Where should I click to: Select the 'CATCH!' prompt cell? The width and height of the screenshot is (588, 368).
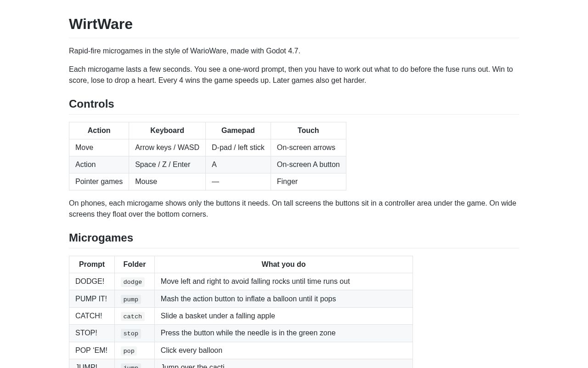click(92, 316)
